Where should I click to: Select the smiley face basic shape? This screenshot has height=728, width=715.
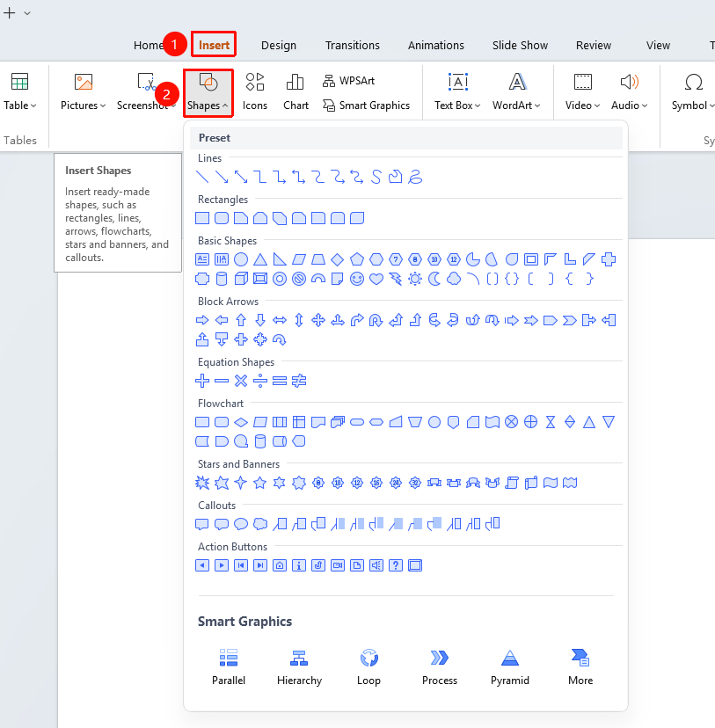click(x=356, y=279)
